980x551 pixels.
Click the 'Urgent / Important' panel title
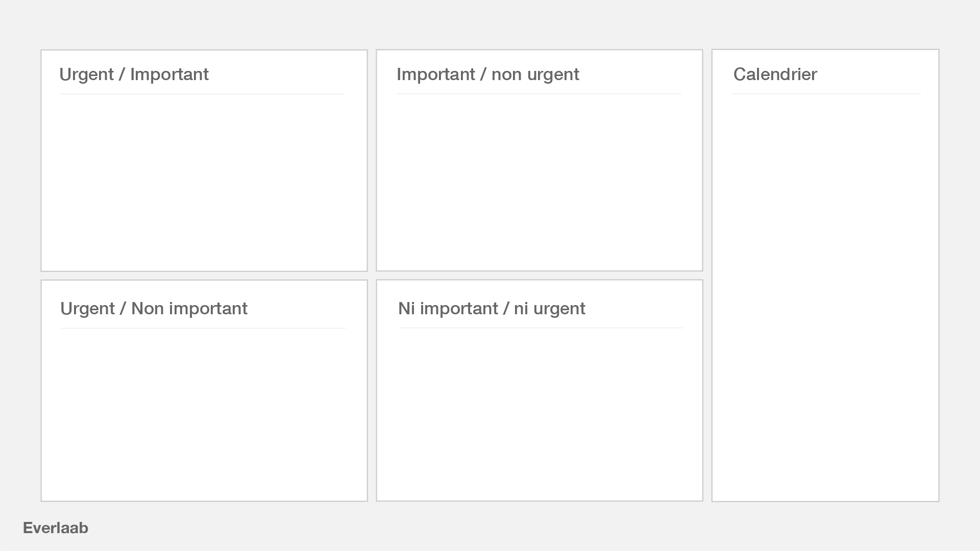[x=134, y=74]
